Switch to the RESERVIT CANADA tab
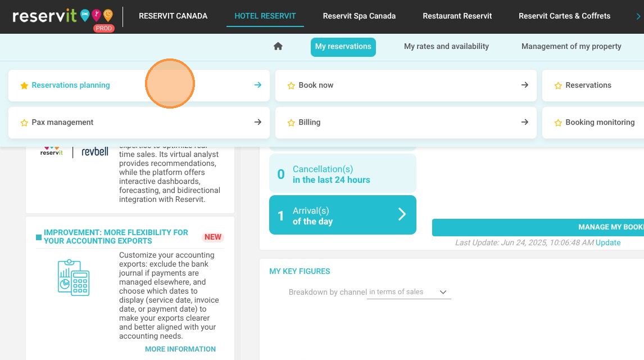The height and width of the screenshot is (360, 644). (x=173, y=16)
